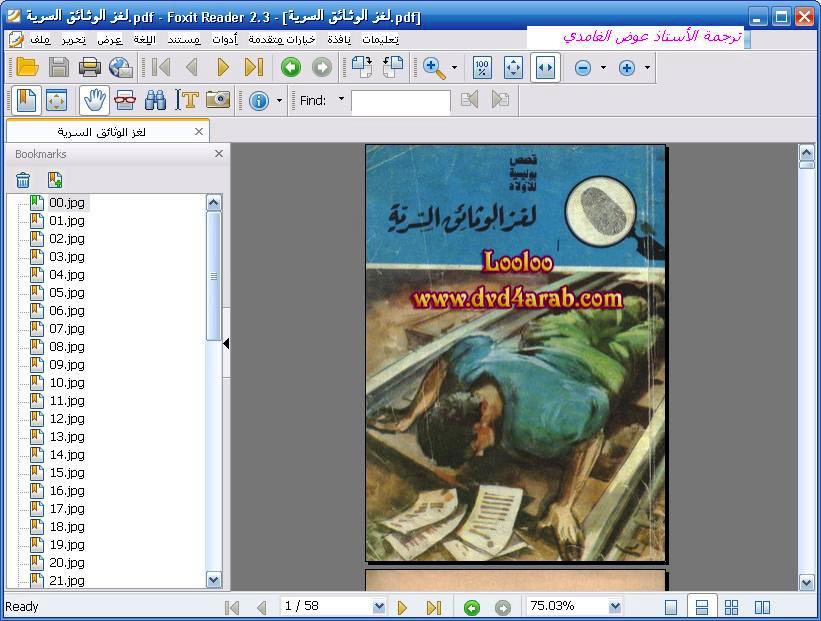821x621 pixels.
Task: Open the أدوات menu
Action: [x=225, y=40]
